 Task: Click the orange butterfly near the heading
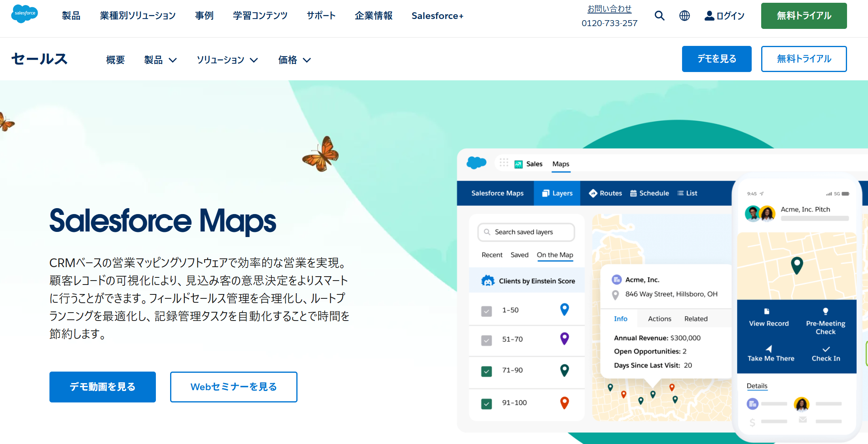tap(321, 154)
